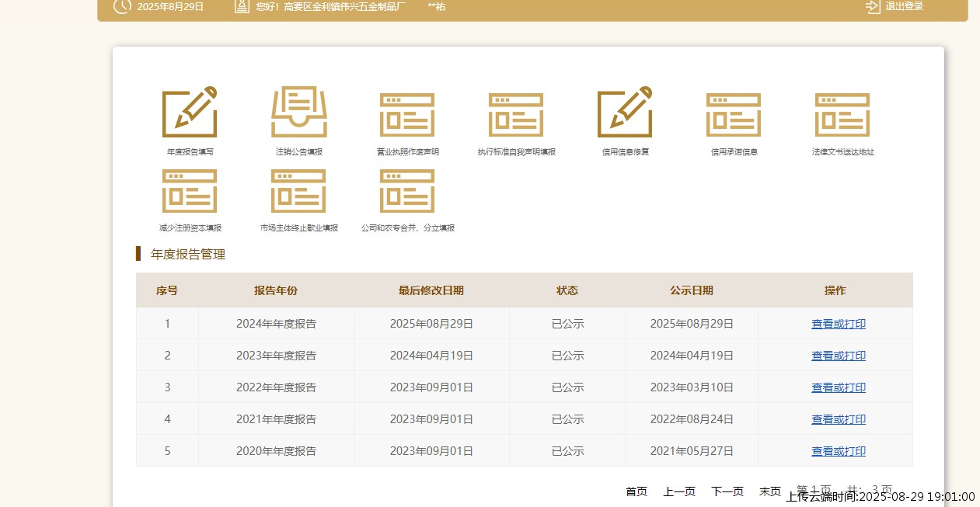Go to 下一页 next page

point(727,491)
